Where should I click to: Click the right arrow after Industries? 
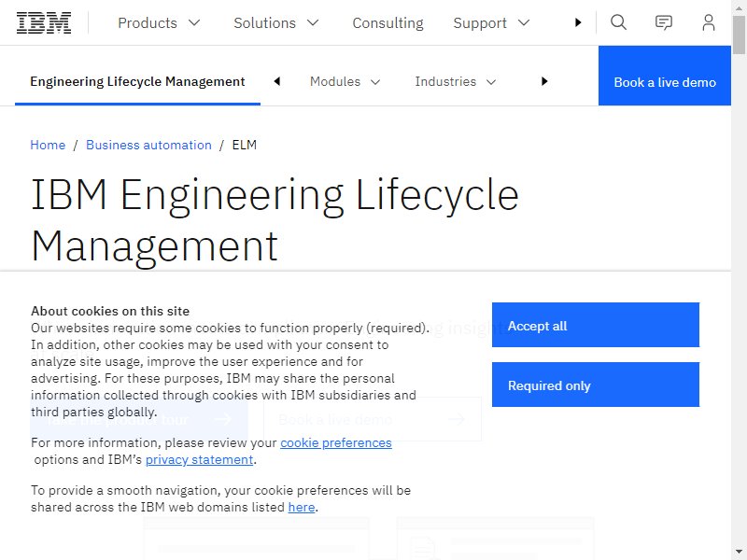544,81
